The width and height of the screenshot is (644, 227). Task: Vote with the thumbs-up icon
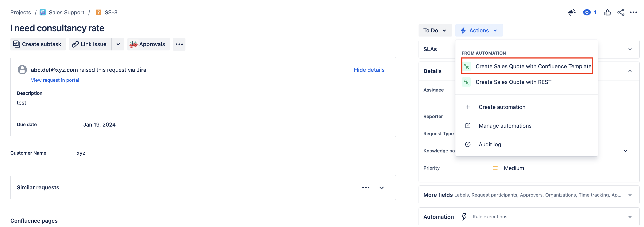(x=607, y=12)
